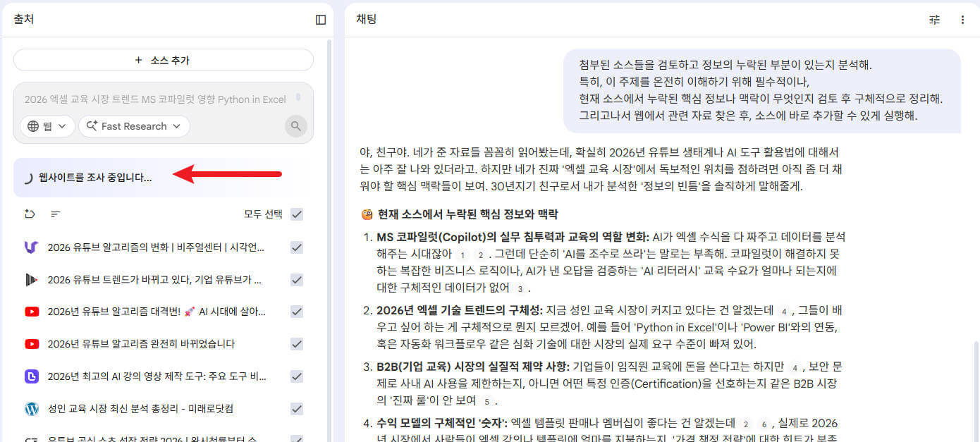Open chat settings sliders icon

[935, 20]
